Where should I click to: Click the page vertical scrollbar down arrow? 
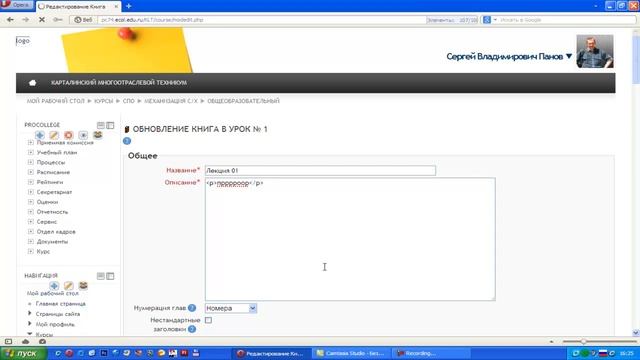click(636, 332)
